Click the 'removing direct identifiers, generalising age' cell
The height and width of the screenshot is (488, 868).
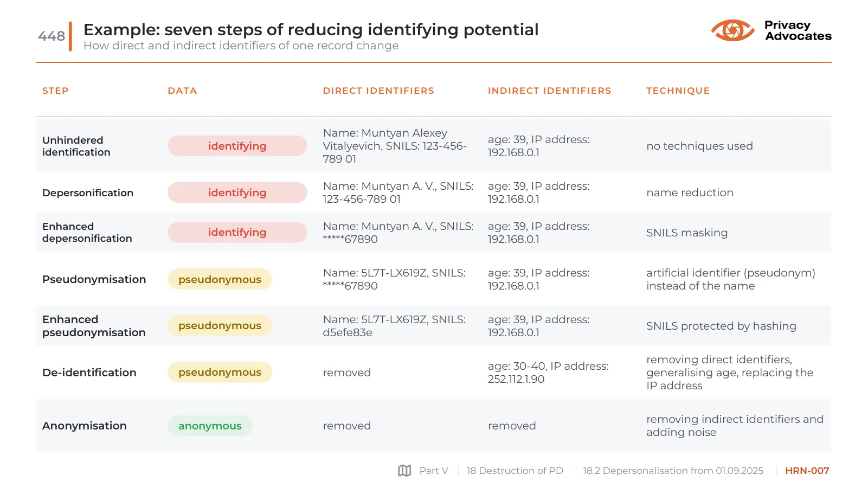click(730, 373)
